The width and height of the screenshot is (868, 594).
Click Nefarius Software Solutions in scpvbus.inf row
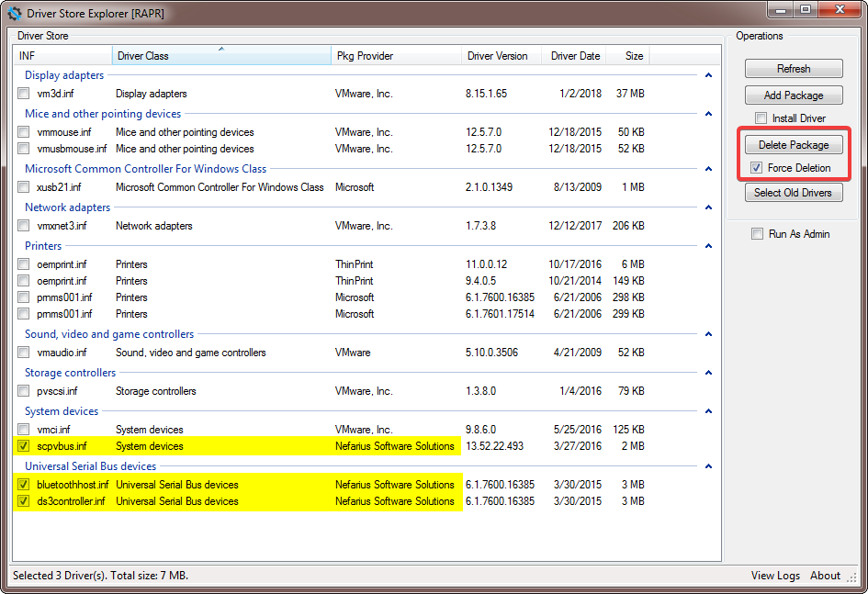pyautogui.click(x=395, y=446)
